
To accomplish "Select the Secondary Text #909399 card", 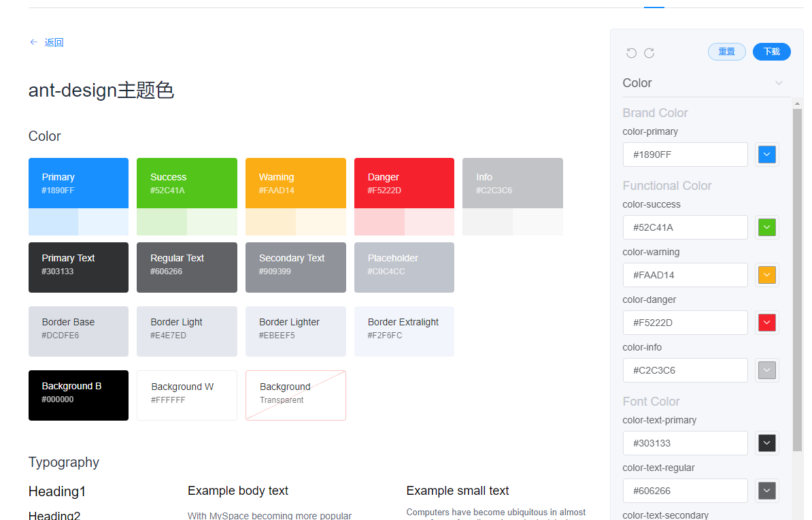I will 296,267.
